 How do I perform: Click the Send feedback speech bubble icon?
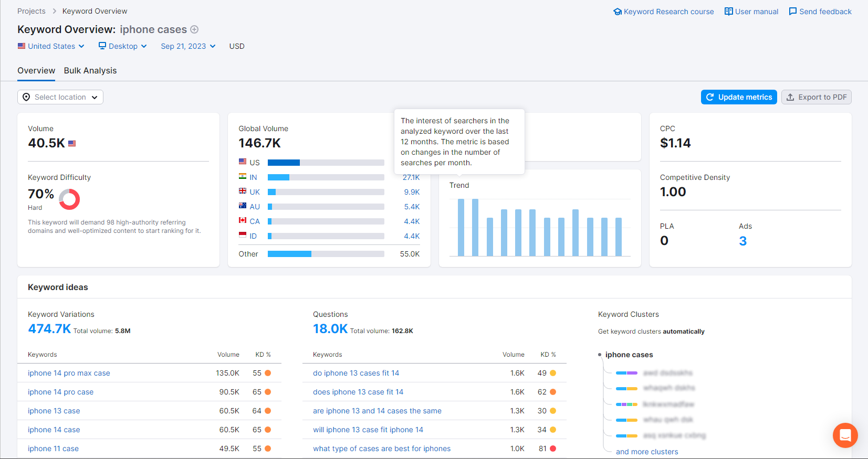coord(793,12)
